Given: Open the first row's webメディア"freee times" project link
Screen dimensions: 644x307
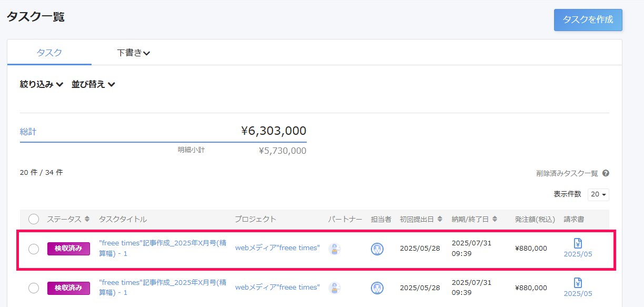Looking at the screenshot, I should click(x=277, y=248).
